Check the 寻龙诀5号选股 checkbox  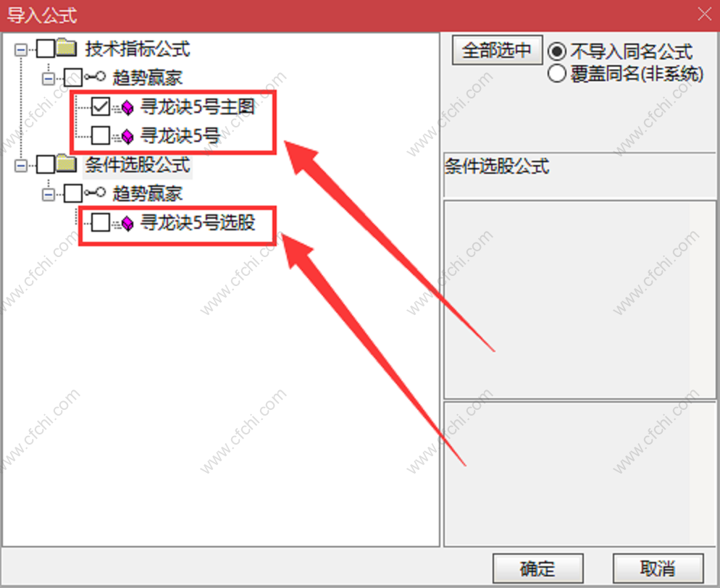pyautogui.click(x=101, y=222)
